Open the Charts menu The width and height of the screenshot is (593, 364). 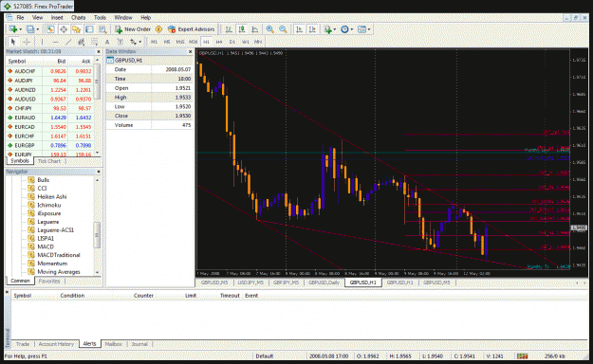79,17
